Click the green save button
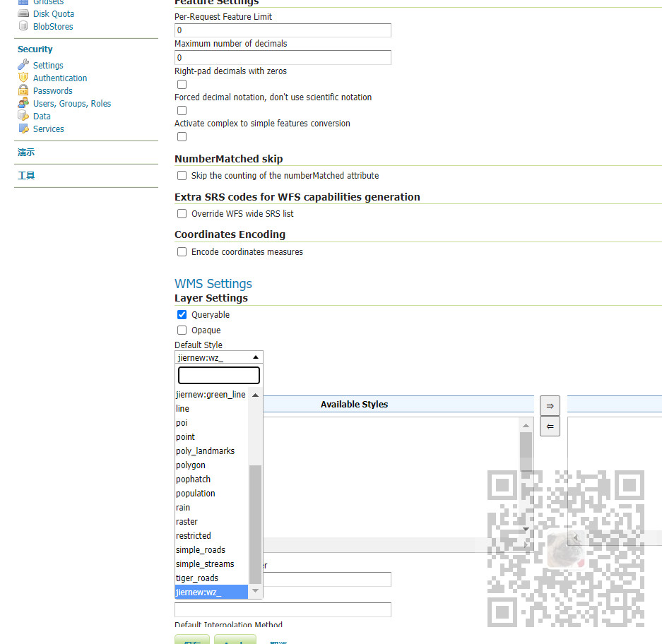This screenshot has height=644, width=662. (192, 639)
